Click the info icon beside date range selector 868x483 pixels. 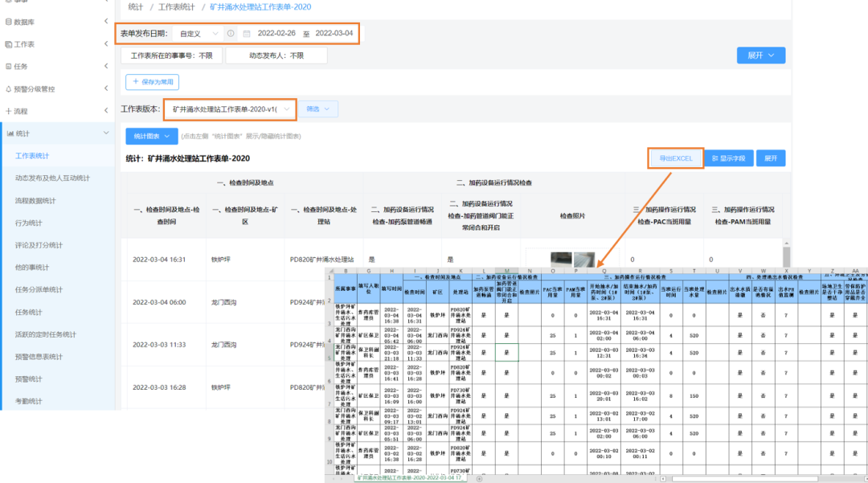coord(231,34)
